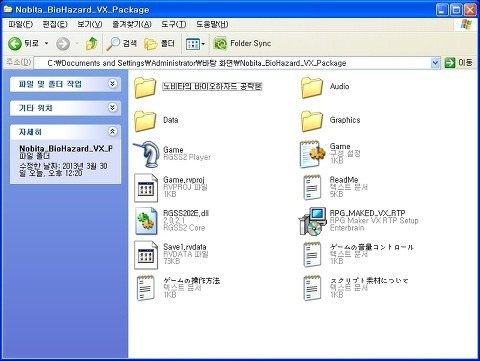This screenshot has width=480, height=361.
Task: Select ゲームの操作方法 text file
Action: [x=178, y=288]
